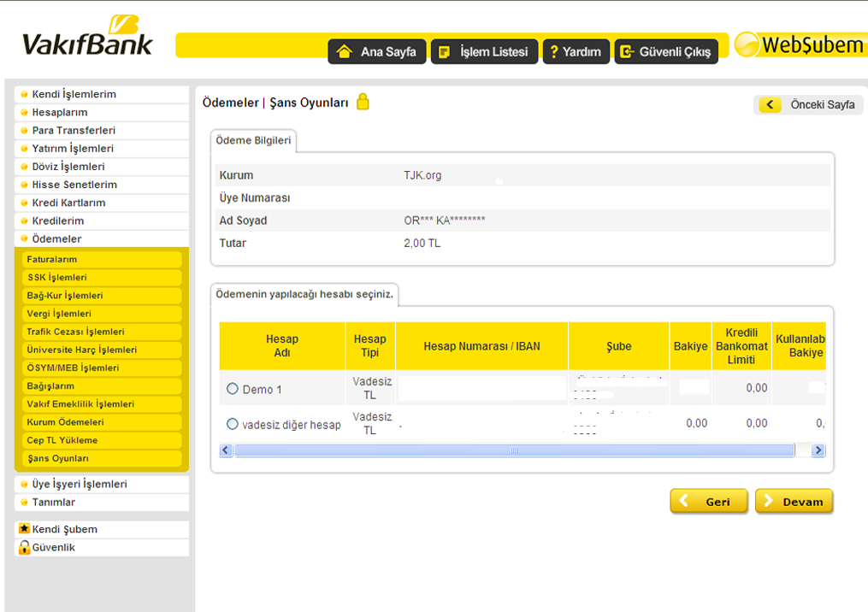Click the WebŞubem logo
The width and height of the screenshot is (868, 612).
[800, 44]
